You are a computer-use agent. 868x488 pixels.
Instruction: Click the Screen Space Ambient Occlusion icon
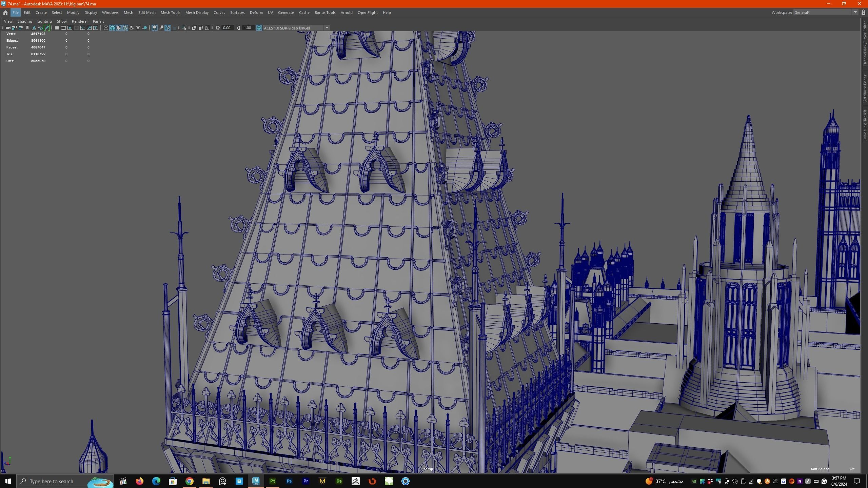coord(155,28)
